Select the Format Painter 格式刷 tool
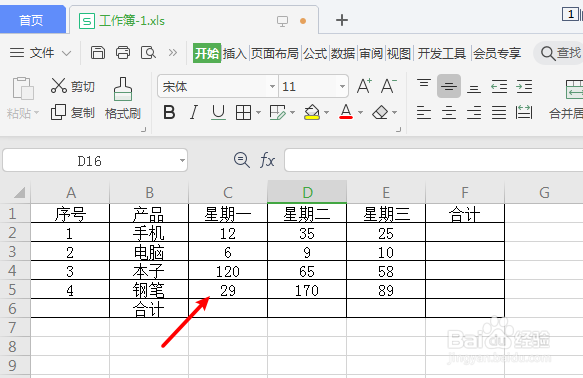Image resolution: width=583 pixels, height=378 pixels. (123, 98)
